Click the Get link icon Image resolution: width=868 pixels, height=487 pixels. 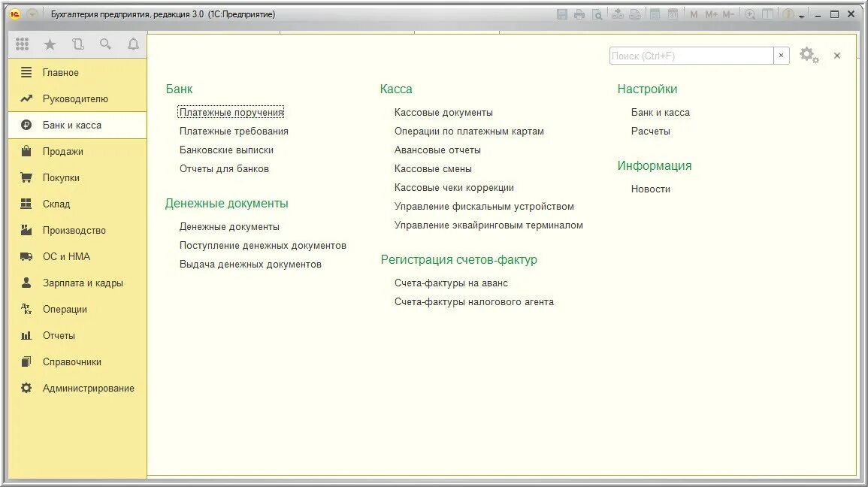point(618,14)
